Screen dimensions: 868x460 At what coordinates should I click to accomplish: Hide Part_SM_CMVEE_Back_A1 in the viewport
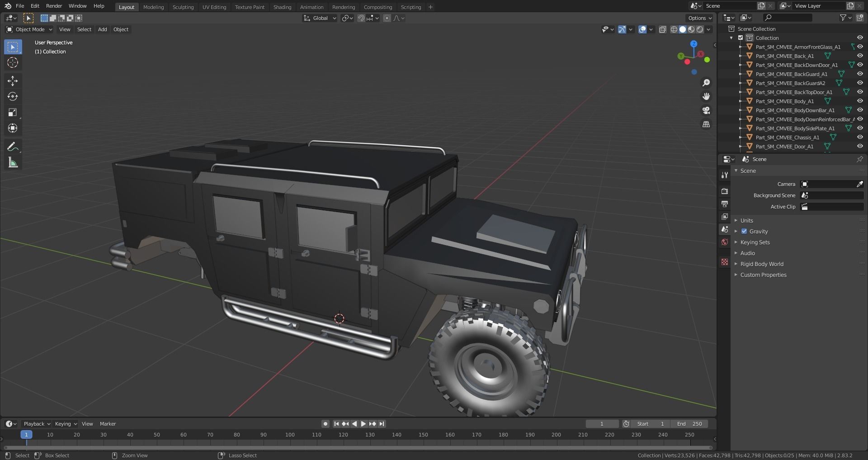coord(860,56)
